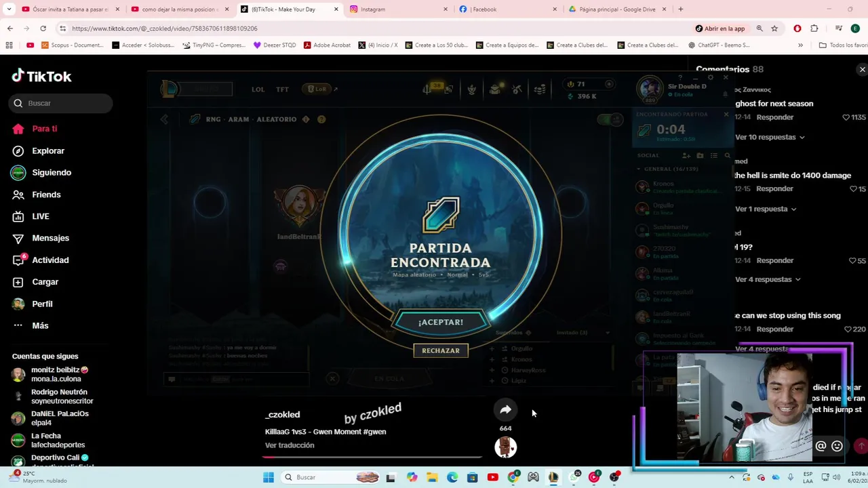This screenshot has width=868, height=488.
Task: Open the emoji picker in comment box
Action: [x=837, y=446]
